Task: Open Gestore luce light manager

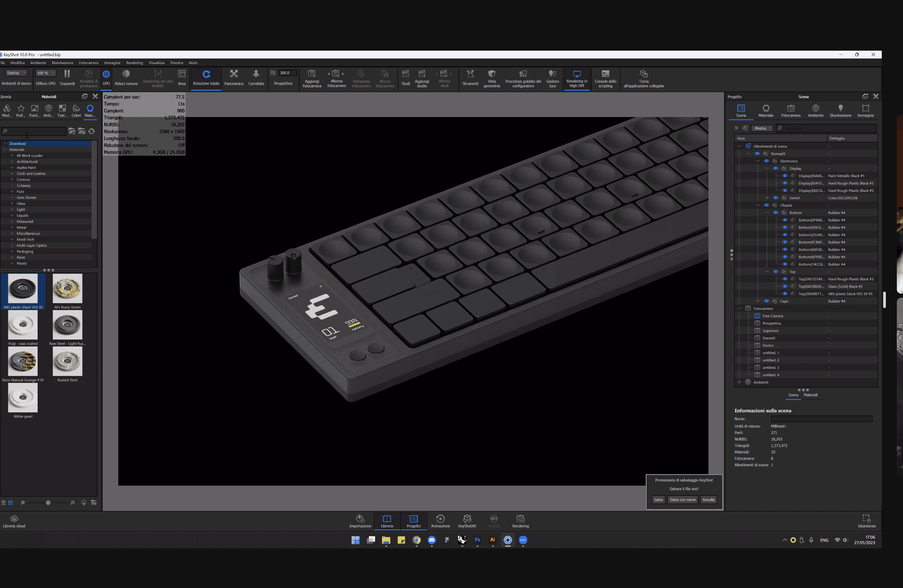Action: pos(552,74)
